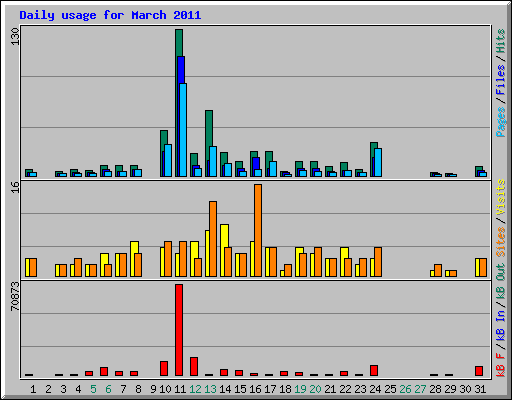Click the red KB bar for day 11
The width and height of the screenshot is (512, 400).
coord(179,330)
